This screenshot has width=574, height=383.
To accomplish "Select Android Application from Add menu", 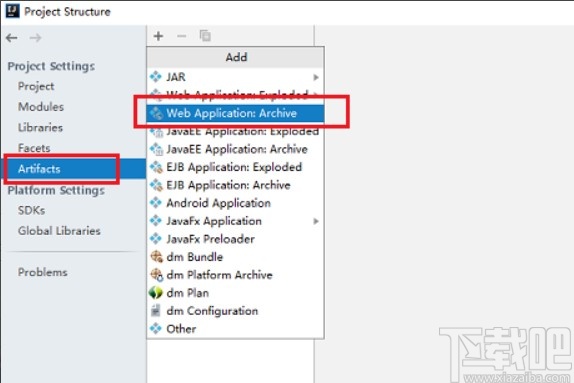I will tap(235, 203).
